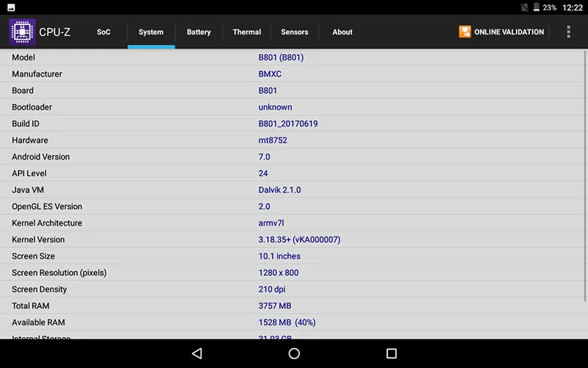
Task: Select the Screen Resolution (pixels) label
Action: (x=60, y=272)
